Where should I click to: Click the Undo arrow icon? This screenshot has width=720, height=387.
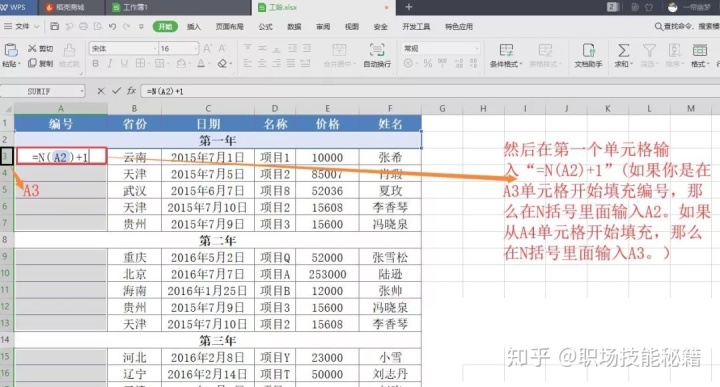(112, 27)
